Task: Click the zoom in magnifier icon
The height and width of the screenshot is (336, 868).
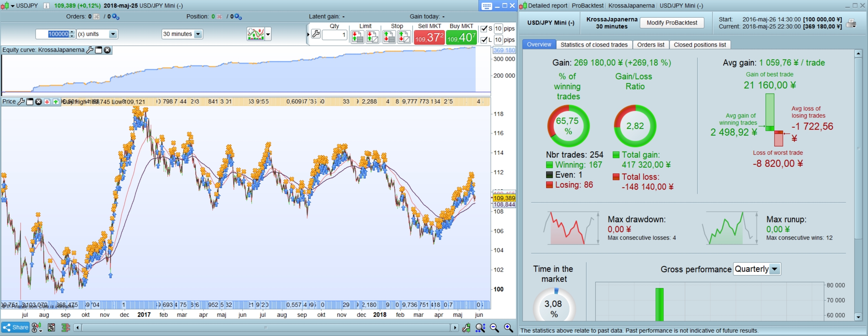Action: coord(508,328)
